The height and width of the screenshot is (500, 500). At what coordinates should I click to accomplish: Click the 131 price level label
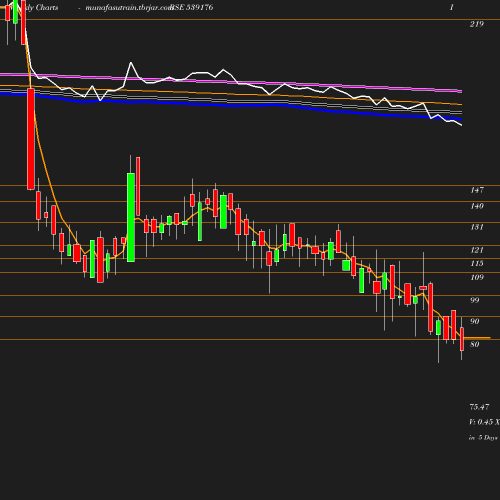[x=477, y=227]
